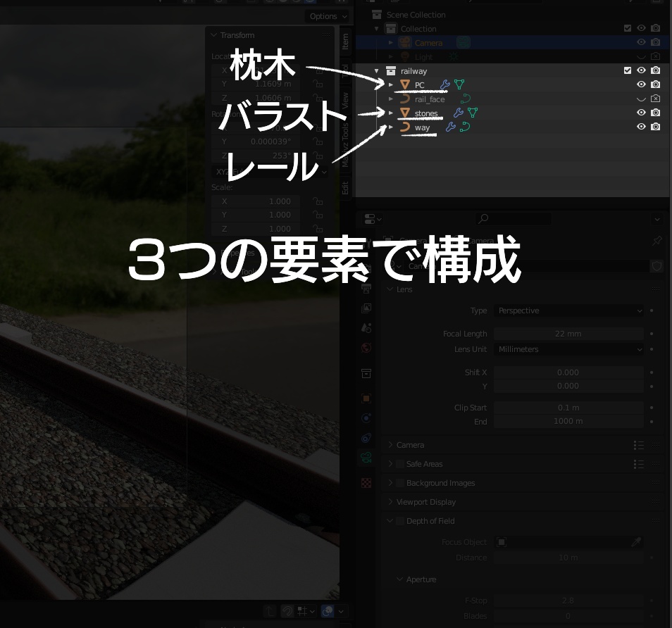Viewport: 672px width, 628px height.
Task: Adjust the Focal Length 22 mm slider
Action: pos(568,333)
